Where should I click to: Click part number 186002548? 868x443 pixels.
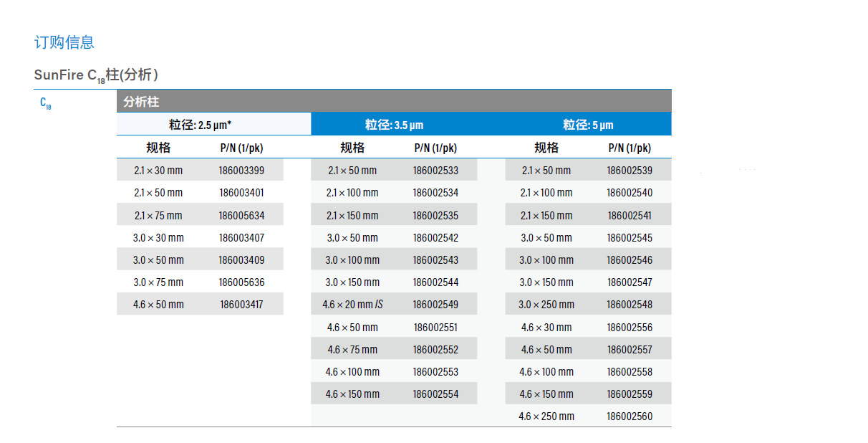point(630,305)
